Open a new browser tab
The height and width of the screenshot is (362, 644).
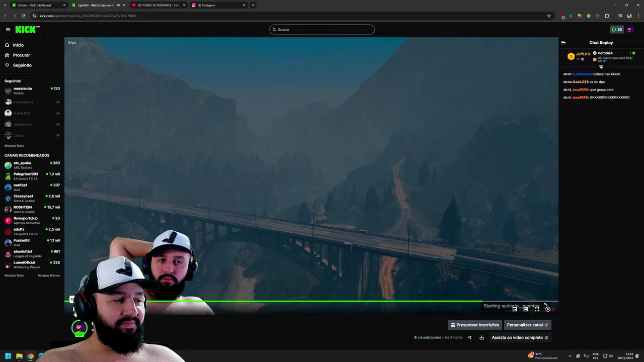pyautogui.click(x=253, y=5)
